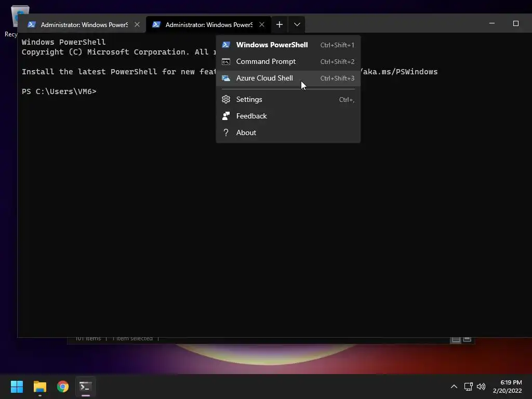Image resolution: width=532 pixels, height=399 pixels.
Task: Close the first PowerShell tab
Action: [137, 24]
